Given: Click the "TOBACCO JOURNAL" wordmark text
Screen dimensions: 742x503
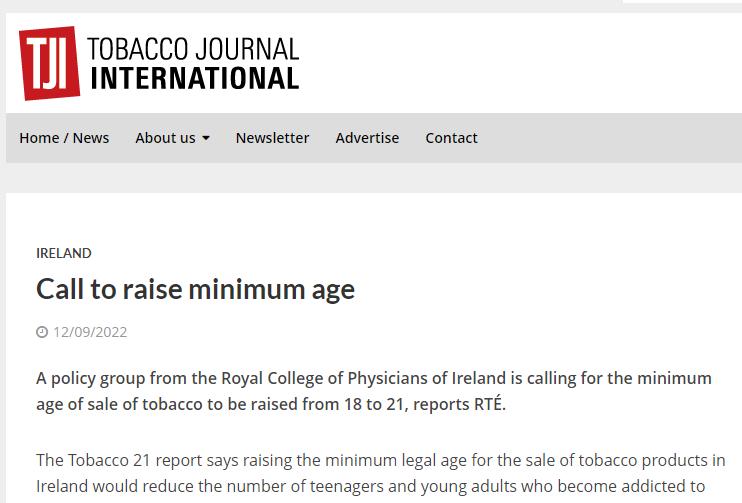Looking at the screenshot, I should (193, 49).
